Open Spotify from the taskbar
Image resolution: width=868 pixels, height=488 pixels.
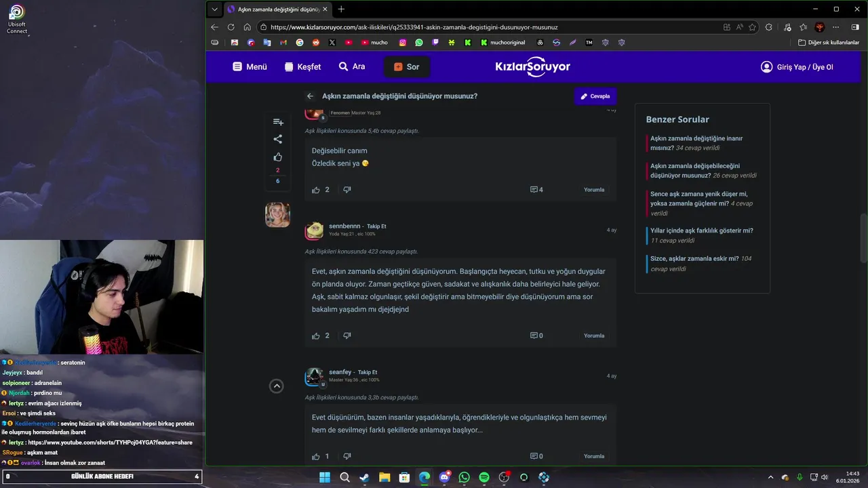point(484,477)
